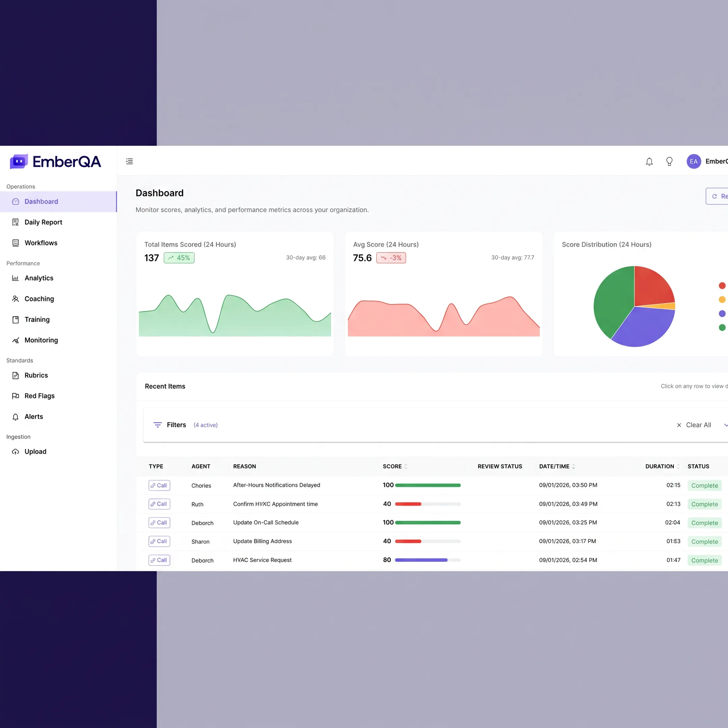Viewport: 728px width, 728px height.
Task: Click the Call tag in Ruth row
Action: [x=159, y=504]
